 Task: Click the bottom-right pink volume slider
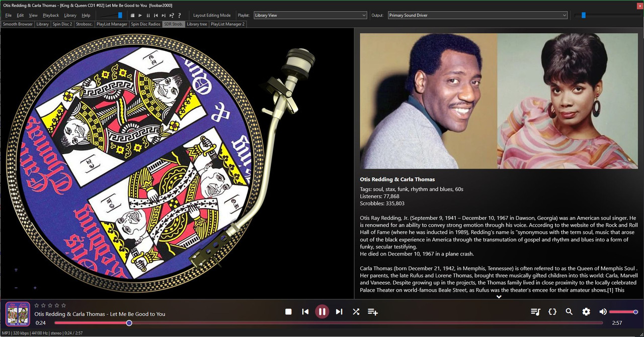point(623,312)
